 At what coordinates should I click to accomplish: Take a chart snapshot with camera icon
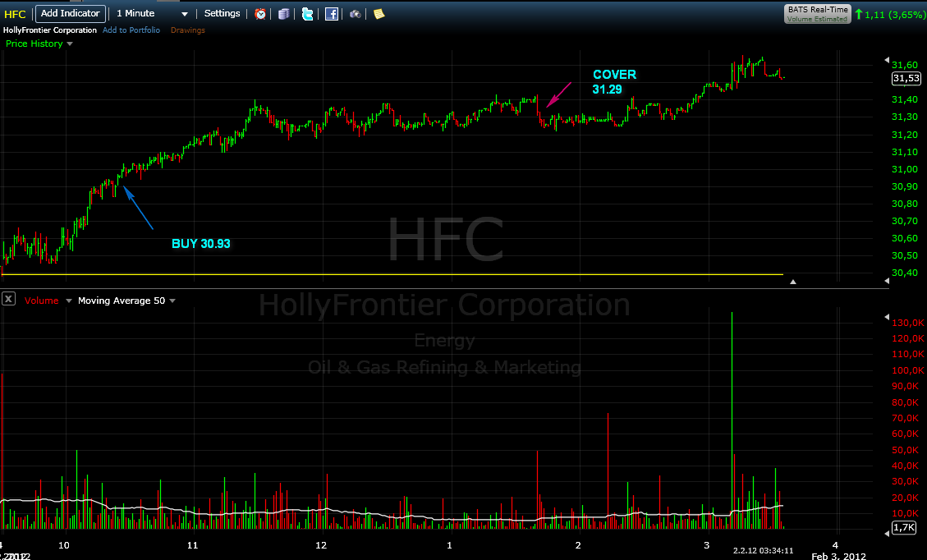[356, 14]
